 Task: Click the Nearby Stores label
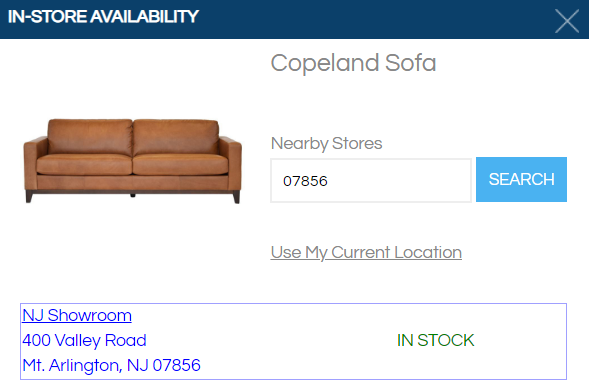tap(326, 143)
